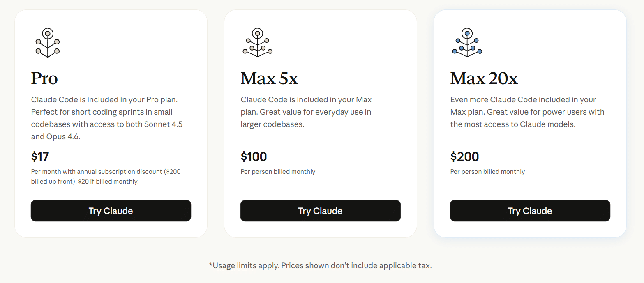Click the blue Max 20x plan icon
This screenshot has width=644, height=283.
(467, 42)
